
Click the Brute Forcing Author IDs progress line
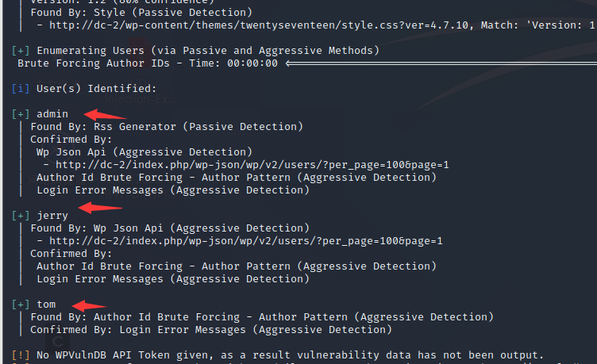tap(147, 63)
